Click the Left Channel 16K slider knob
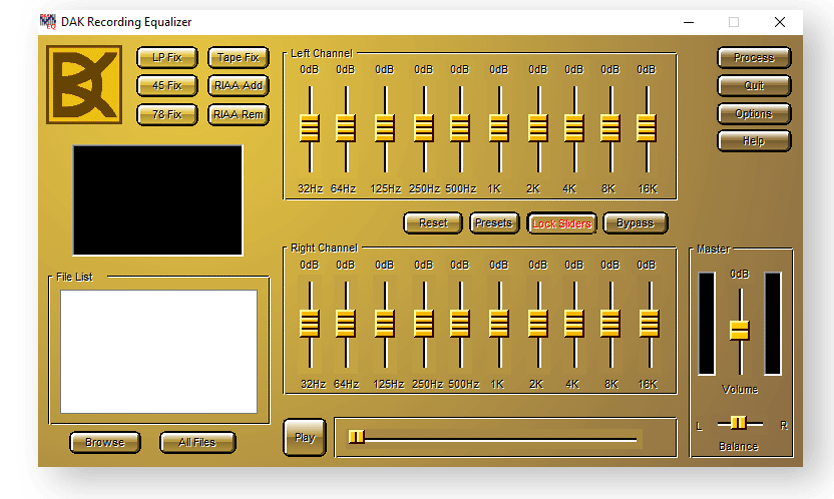Screen dimensions: 834x499 click(646, 128)
